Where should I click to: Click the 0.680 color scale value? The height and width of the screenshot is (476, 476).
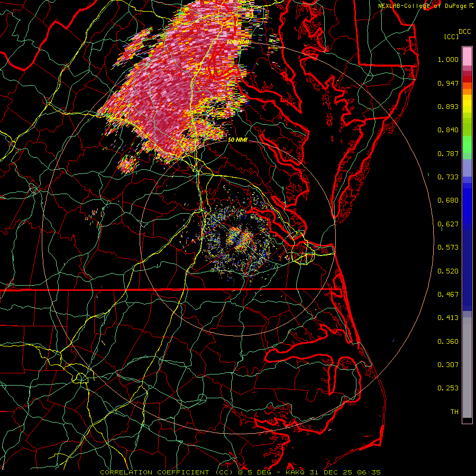(448, 200)
